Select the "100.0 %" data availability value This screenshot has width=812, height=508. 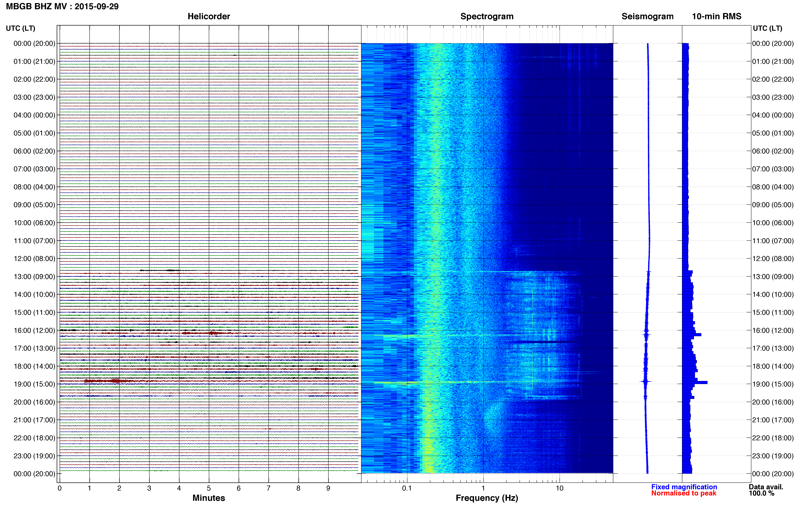click(x=762, y=493)
